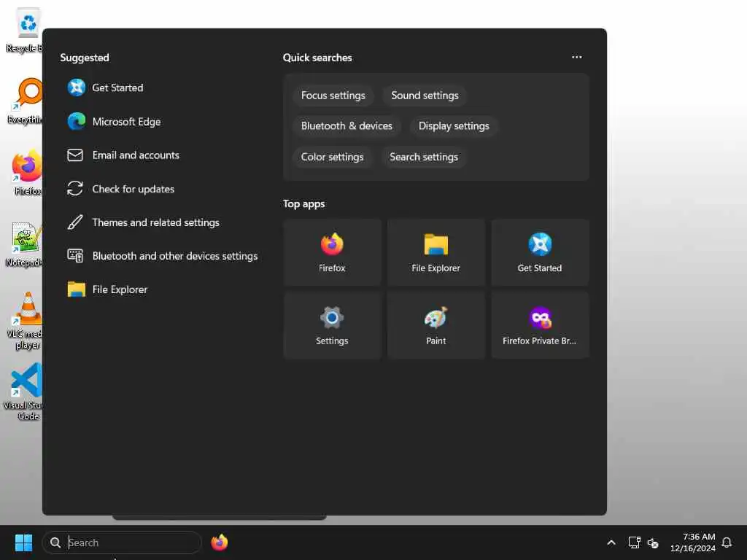The width and height of the screenshot is (747, 560).
Task: Click the magnifier icon in search box
Action: tap(55, 542)
